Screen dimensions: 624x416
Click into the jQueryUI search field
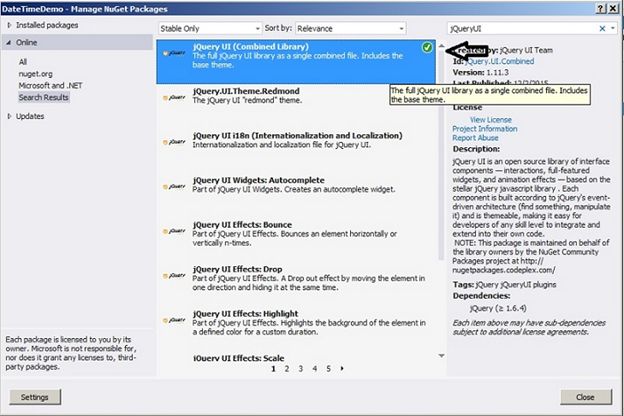coord(521,28)
